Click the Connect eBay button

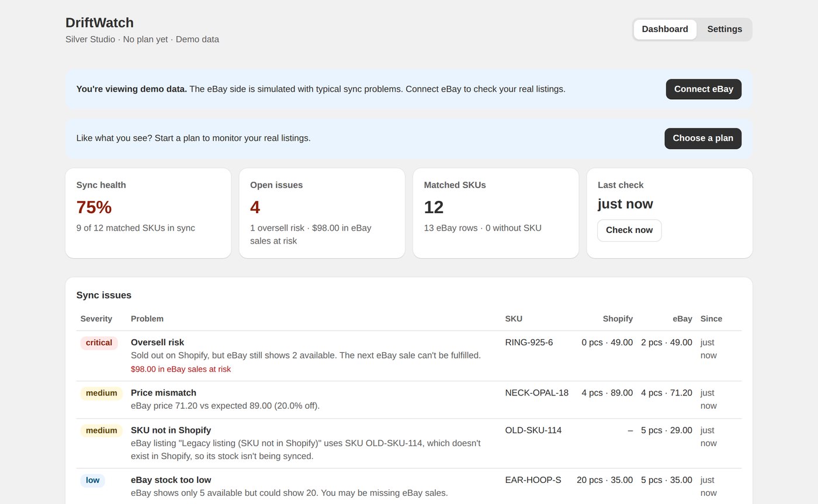[703, 89]
